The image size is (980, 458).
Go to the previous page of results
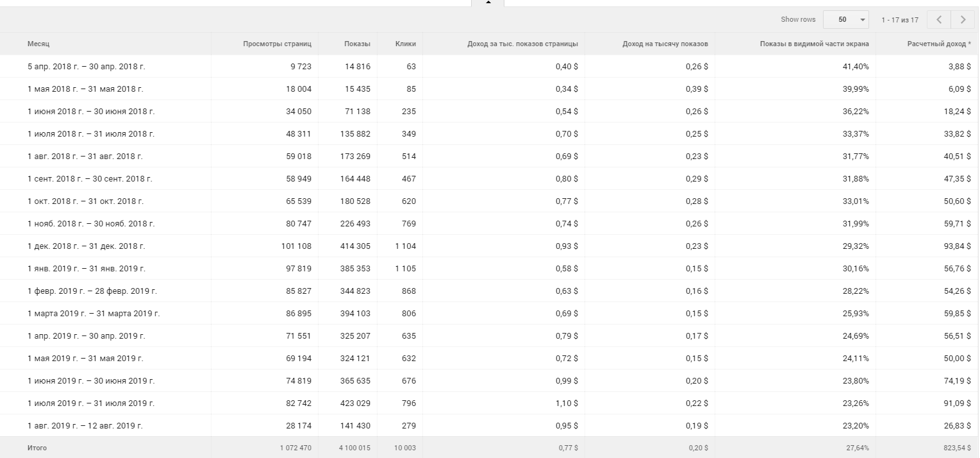(939, 20)
